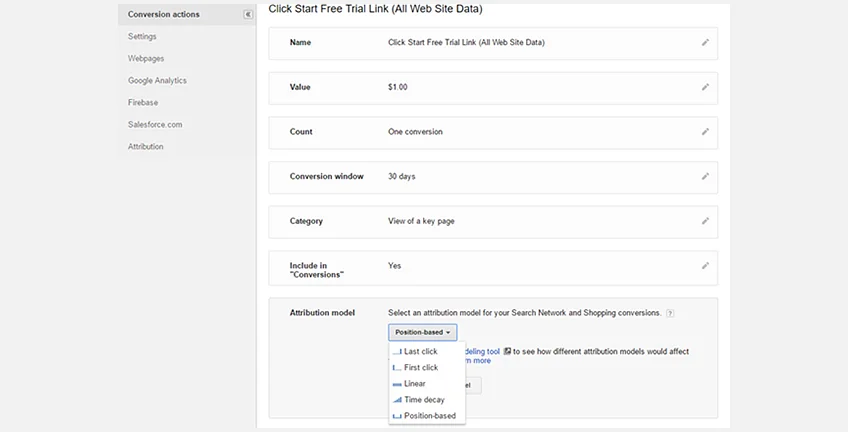Choose First click from dropdown list

tap(420, 368)
